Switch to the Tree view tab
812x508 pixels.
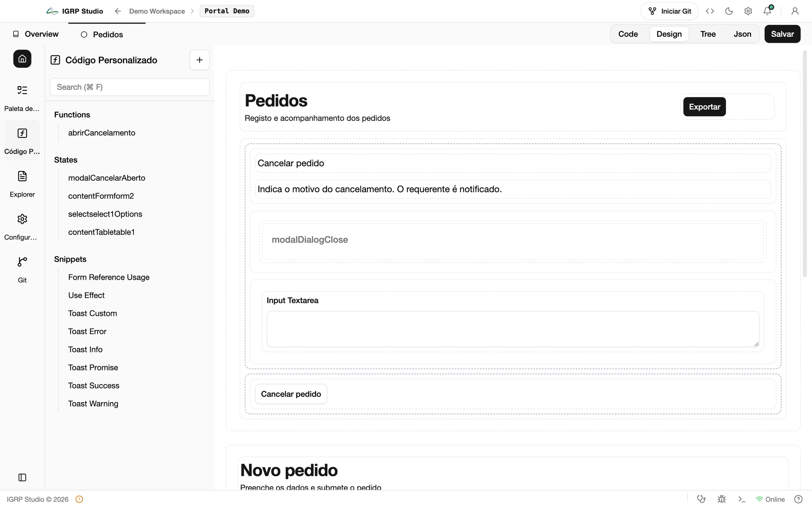point(708,34)
